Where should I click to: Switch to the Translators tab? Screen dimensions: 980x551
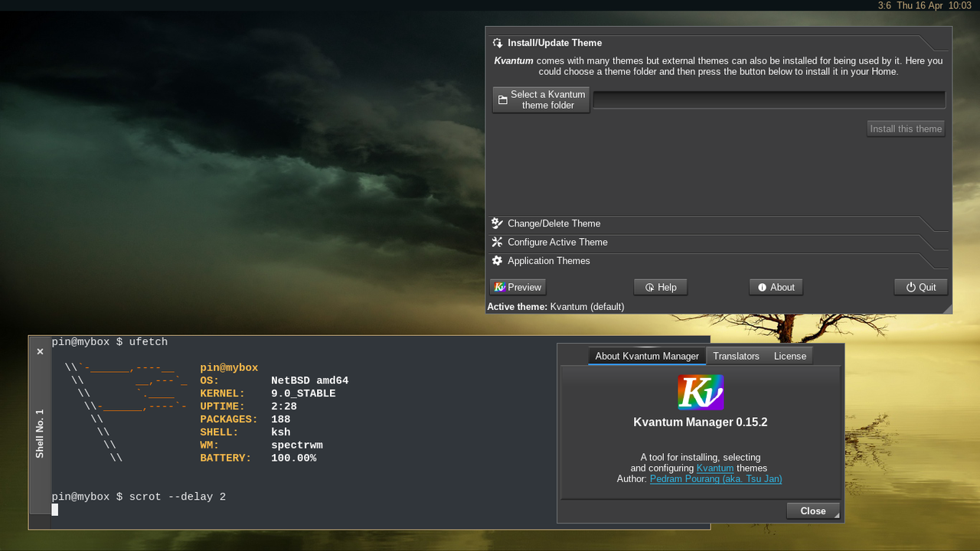(x=736, y=356)
